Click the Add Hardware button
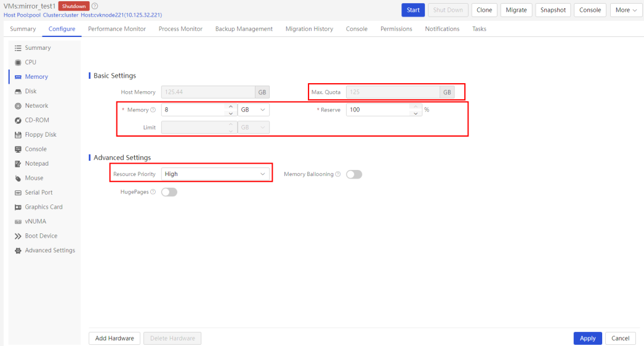This screenshot has height=346, width=644. [115, 338]
